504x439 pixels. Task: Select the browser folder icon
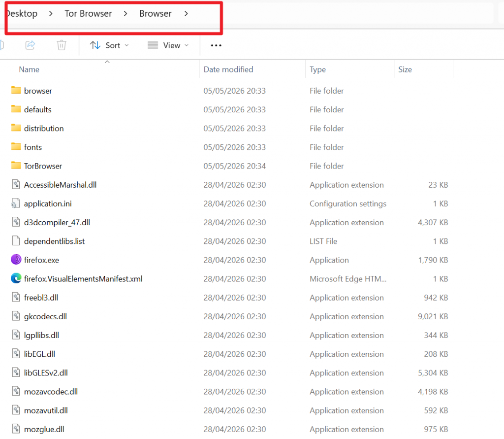[x=16, y=90]
